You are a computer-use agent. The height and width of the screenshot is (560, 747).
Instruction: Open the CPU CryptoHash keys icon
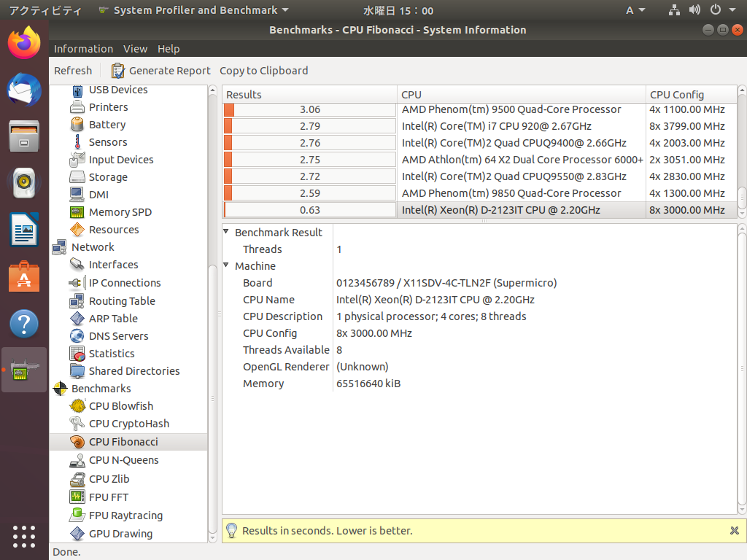tap(77, 424)
